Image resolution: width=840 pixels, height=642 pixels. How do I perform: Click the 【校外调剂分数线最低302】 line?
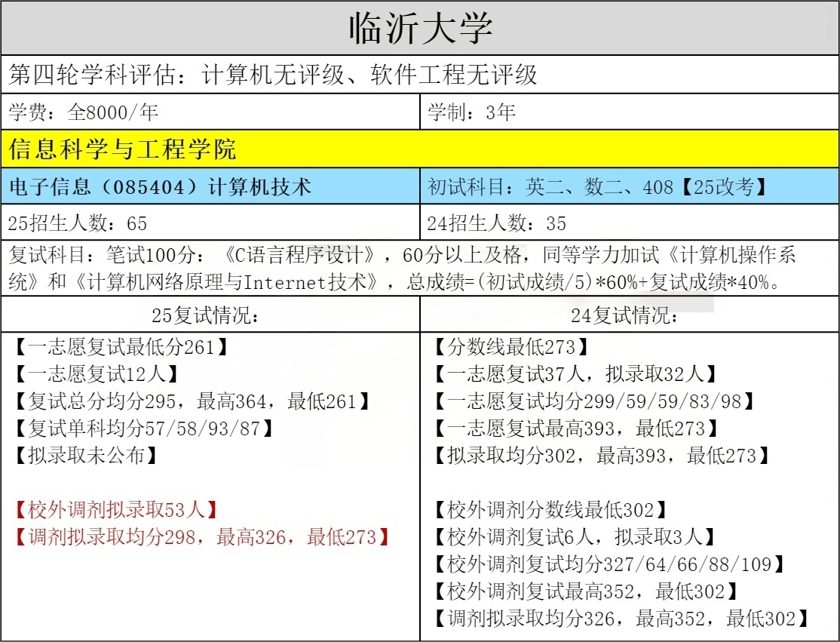tap(550, 510)
